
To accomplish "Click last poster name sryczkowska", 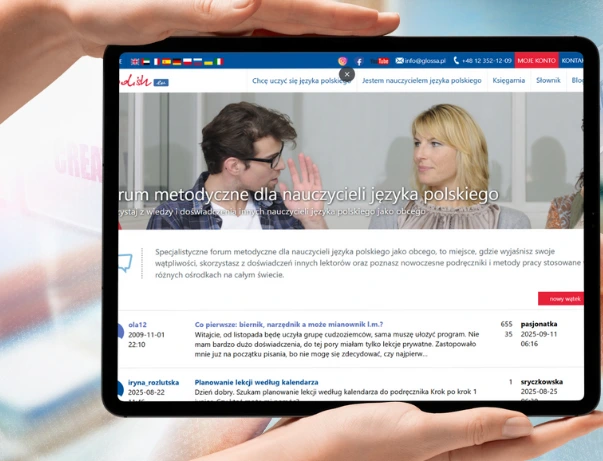I will (x=542, y=382).
